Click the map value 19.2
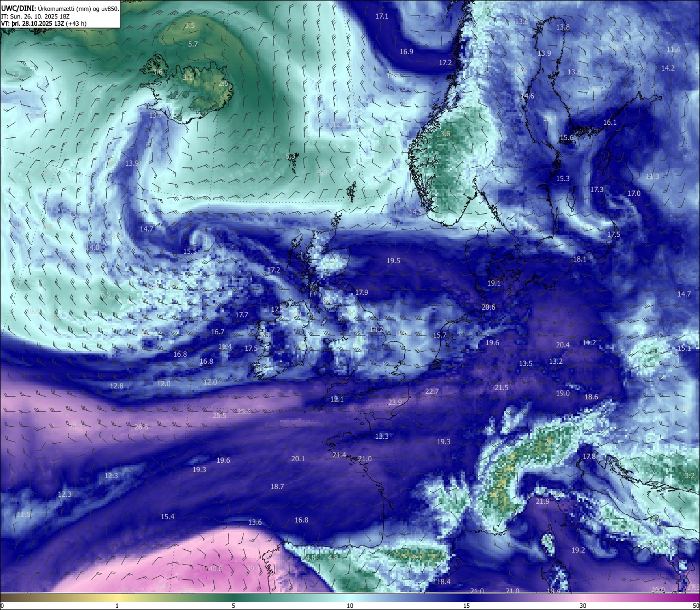This screenshot has width=700, height=610. [x=578, y=550]
